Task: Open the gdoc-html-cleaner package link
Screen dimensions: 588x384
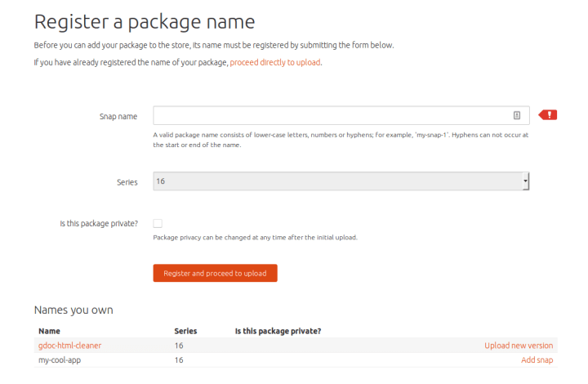Action: [x=69, y=346]
